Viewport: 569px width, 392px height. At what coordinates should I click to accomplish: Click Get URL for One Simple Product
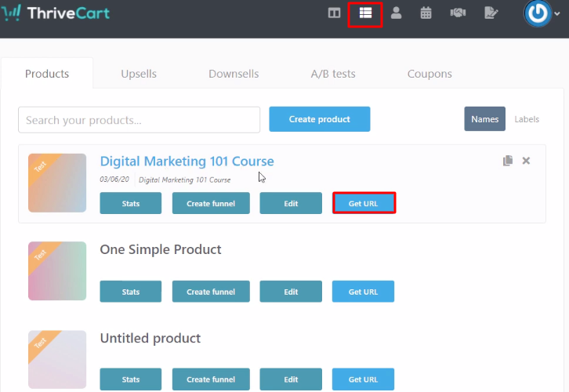click(363, 292)
